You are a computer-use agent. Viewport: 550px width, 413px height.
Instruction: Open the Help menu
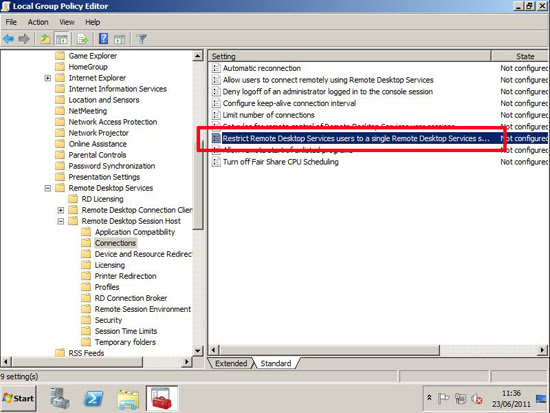[93, 22]
